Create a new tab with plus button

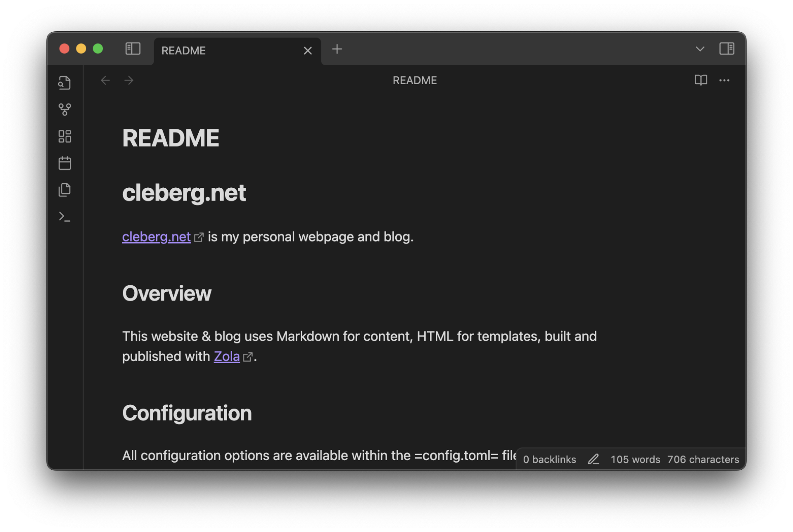337,49
